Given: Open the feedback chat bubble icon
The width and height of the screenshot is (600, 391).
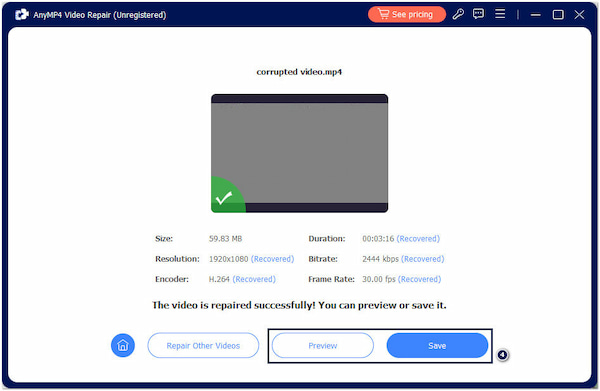Looking at the screenshot, I should pyautogui.click(x=478, y=14).
